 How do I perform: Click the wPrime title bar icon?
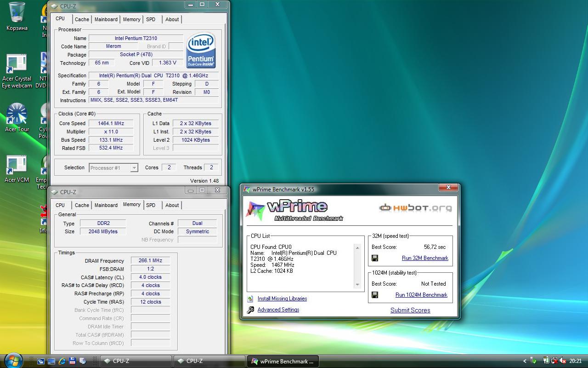pos(247,190)
